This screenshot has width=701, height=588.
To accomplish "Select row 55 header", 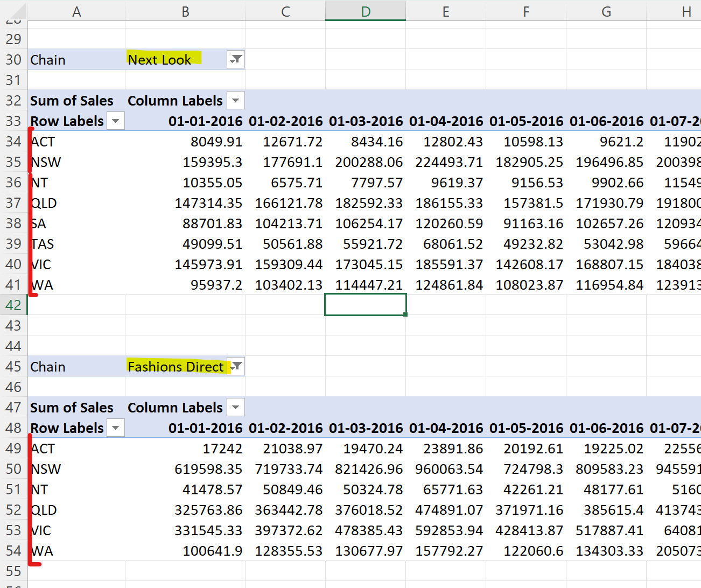I will pyautogui.click(x=13, y=571).
